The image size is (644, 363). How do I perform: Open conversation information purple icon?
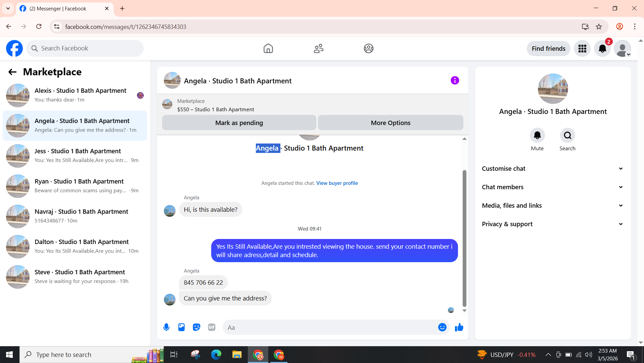pos(455,80)
